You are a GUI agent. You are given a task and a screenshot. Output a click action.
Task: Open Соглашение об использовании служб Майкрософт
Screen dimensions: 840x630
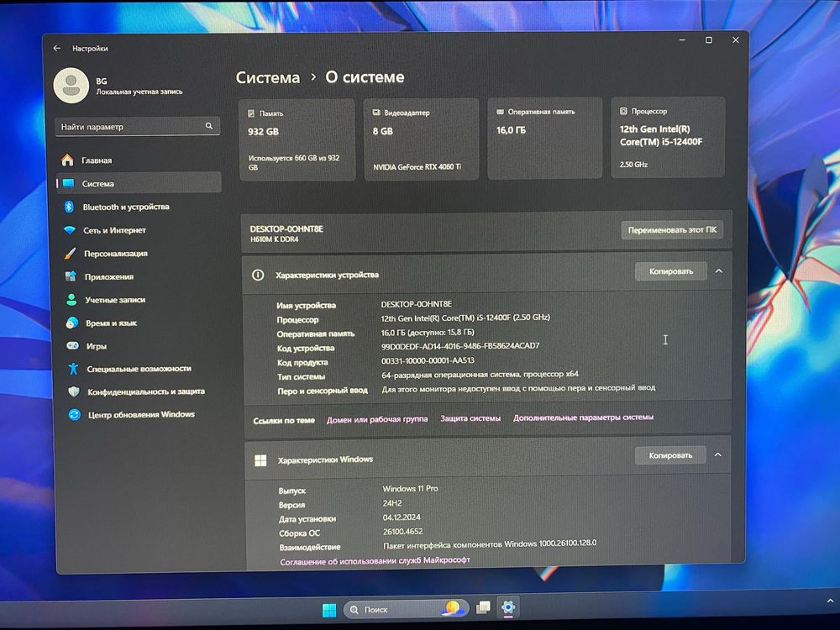[x=375, y=560]
